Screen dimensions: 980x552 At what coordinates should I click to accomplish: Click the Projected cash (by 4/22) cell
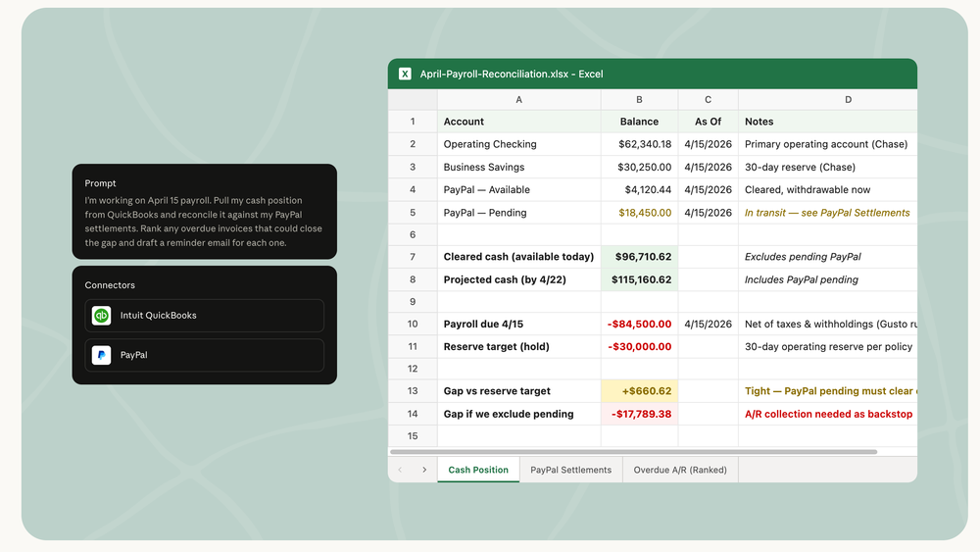click(518, 279)
